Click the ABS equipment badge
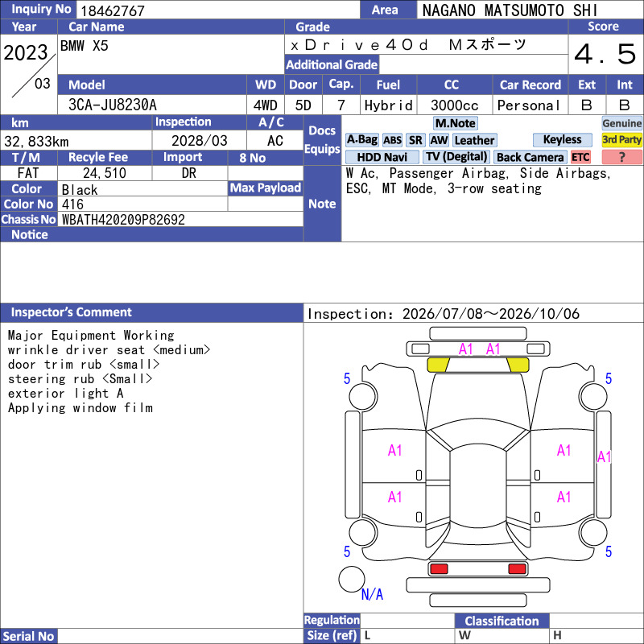Image resolution: width=644 pixels, height=644 pixels. coord(392,140)
